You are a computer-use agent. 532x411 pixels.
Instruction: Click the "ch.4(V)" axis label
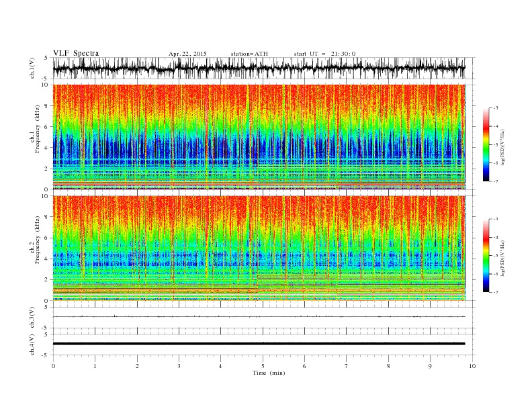point(32,345)
